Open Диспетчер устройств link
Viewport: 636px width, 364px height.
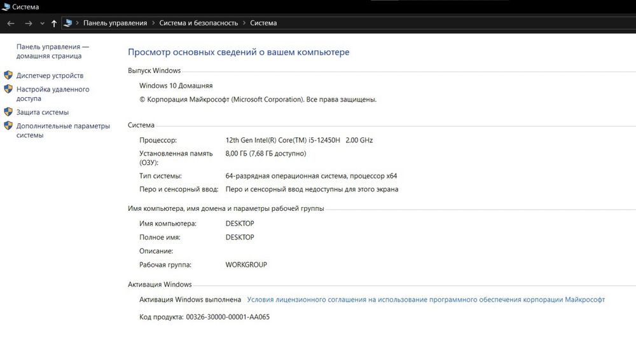tap(50, 76)
